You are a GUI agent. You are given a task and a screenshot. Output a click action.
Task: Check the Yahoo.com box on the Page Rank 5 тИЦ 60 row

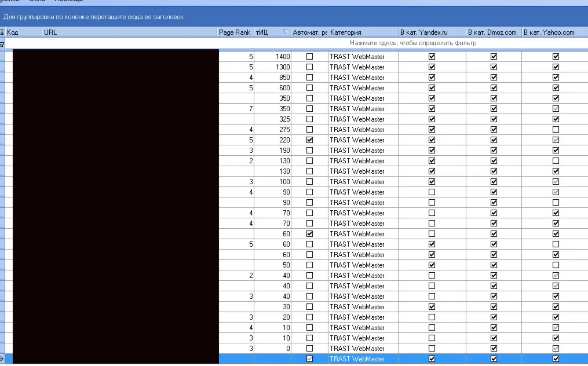555,244
